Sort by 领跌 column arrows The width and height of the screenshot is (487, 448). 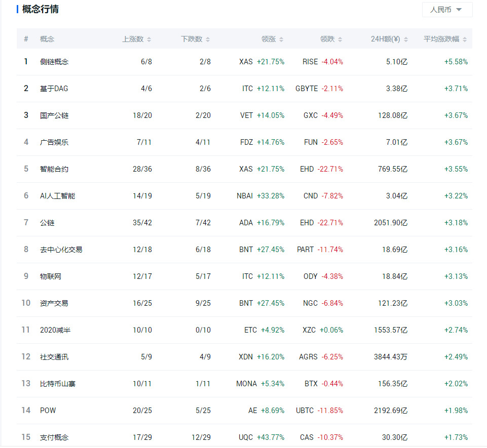coord(340,39)
